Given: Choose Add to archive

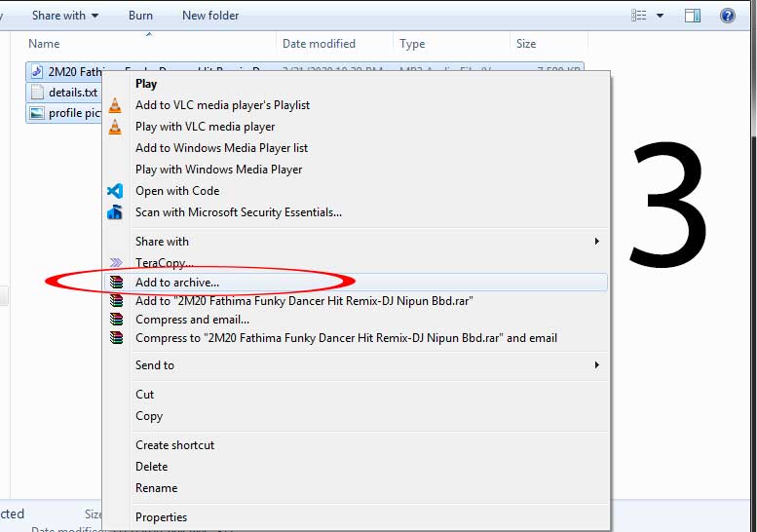Looking at the screenshot, I should [177, 283].
